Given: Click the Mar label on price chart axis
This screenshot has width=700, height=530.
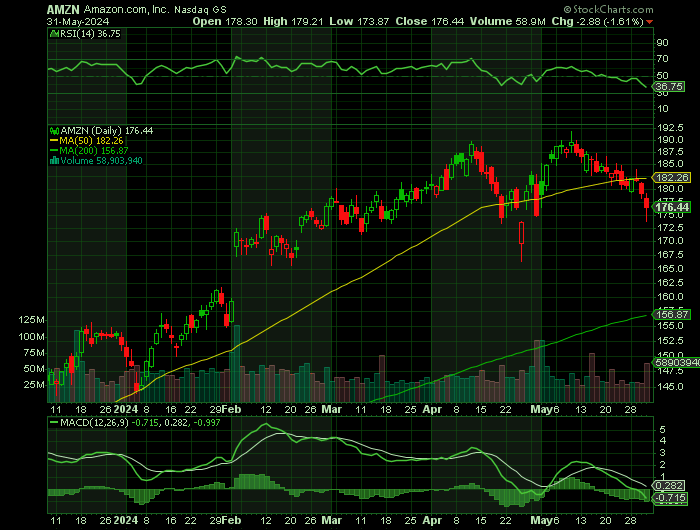Looking at the screenshot, I should click(x=332, y=409).
